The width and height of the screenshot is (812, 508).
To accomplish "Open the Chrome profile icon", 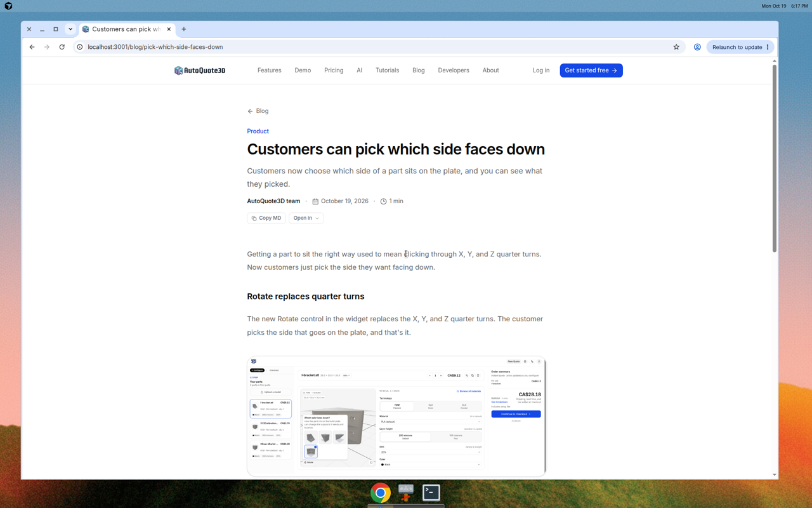I will coord(697,47).
